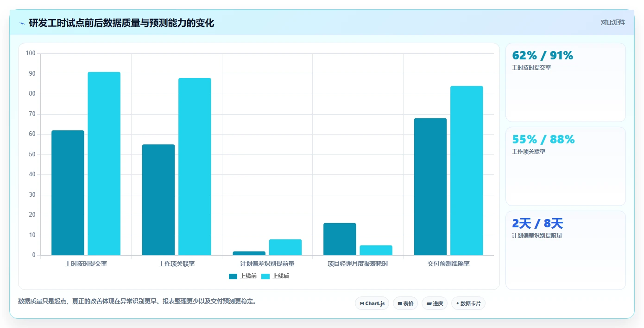Click the footer note starting with 数据质量只是起点
Image resolution: width=644 pixels, height=328 pixels.
click(137, 302)
